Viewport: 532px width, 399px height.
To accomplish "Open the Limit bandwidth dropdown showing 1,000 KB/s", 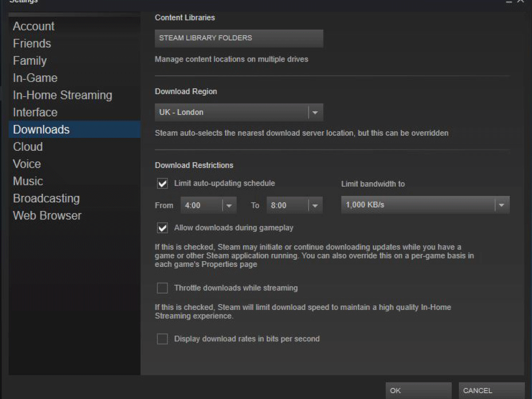I will [x=425, y=205].
